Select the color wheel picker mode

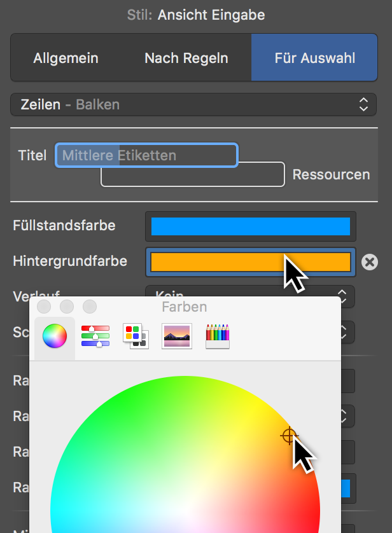[x=55, y=336]
